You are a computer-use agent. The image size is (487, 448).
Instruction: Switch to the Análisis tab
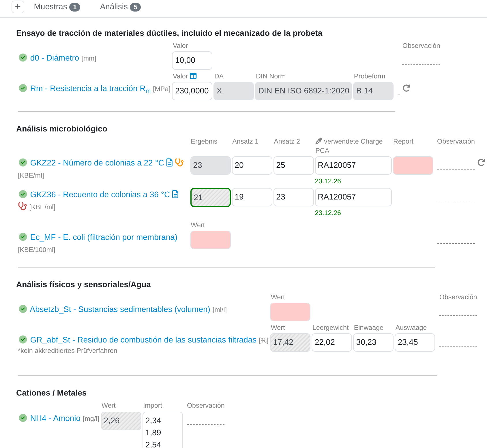(120, 7)
